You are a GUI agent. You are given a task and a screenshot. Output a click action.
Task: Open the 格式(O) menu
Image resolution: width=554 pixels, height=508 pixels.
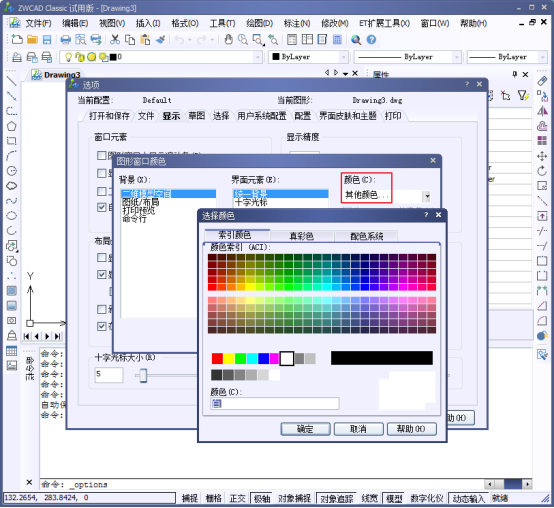(x=185, y=23)
